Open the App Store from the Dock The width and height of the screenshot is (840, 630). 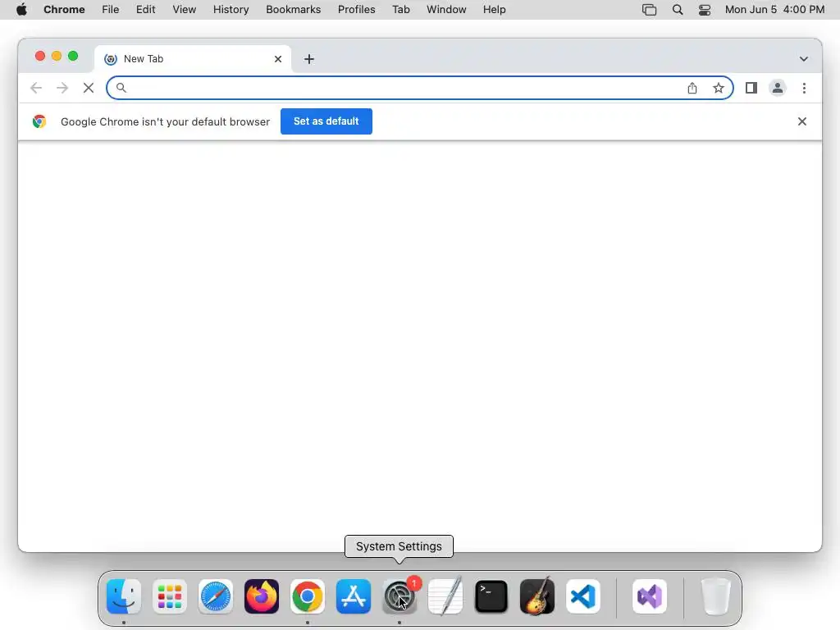[x=354, y=596]
